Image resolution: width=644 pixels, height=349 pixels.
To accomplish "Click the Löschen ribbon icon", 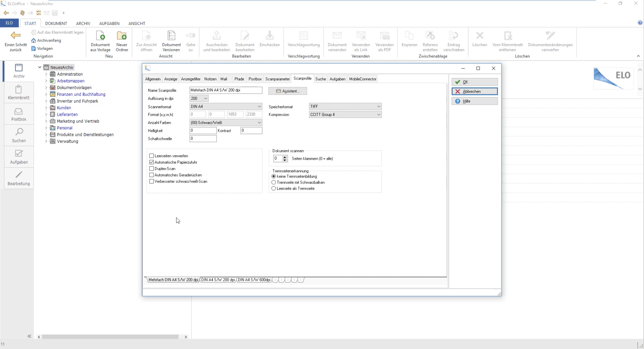I will pyautogui.click(x=480, y=36).
